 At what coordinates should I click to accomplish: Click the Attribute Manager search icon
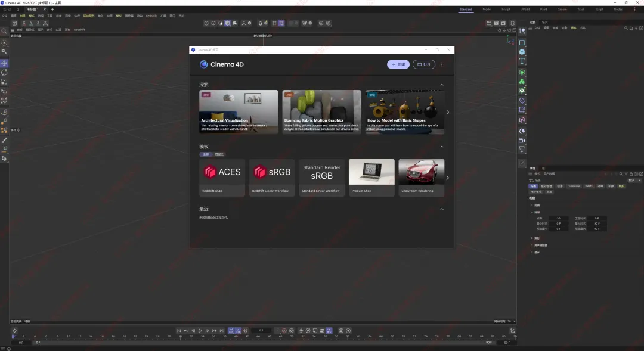(x=621, y=173)
